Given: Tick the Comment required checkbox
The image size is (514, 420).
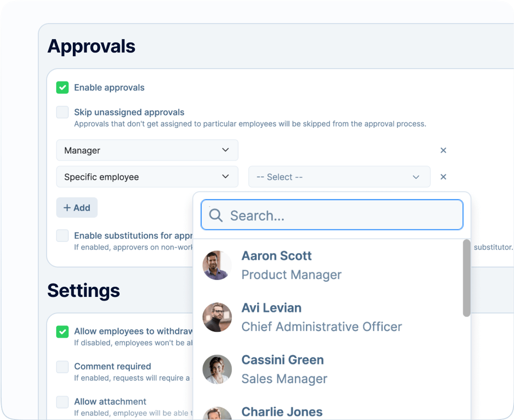Looking at the screenshot, I should 62,367.
